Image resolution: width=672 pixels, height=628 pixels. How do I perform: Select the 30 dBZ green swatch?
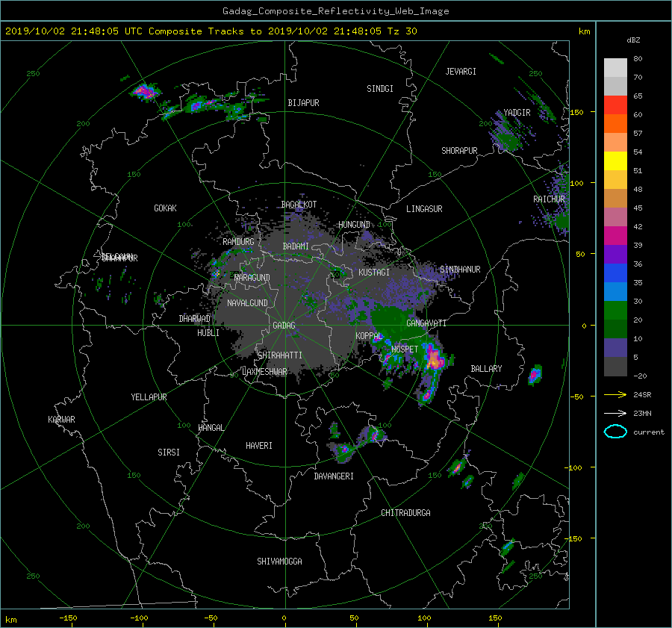tap(615, 311)
